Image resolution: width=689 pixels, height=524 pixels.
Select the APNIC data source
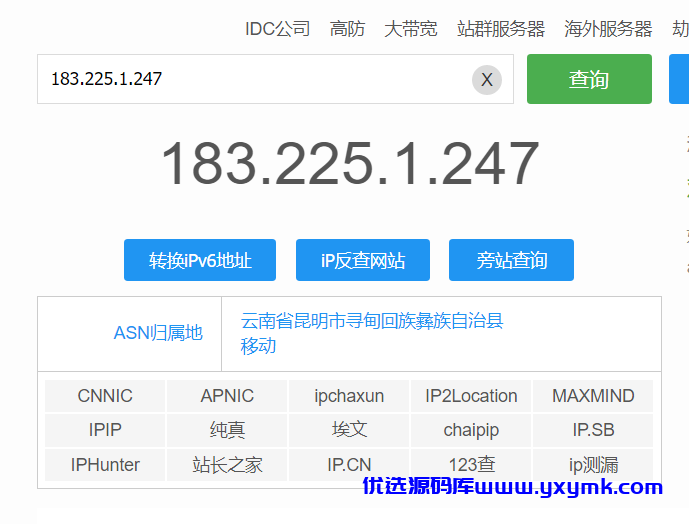point(227,396)
